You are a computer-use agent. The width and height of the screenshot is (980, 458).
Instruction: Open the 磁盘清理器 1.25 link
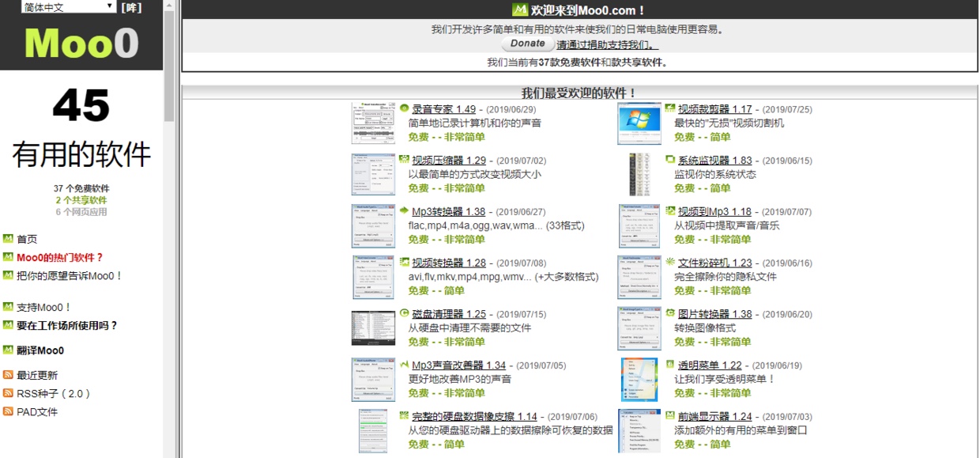pos(449,314)
